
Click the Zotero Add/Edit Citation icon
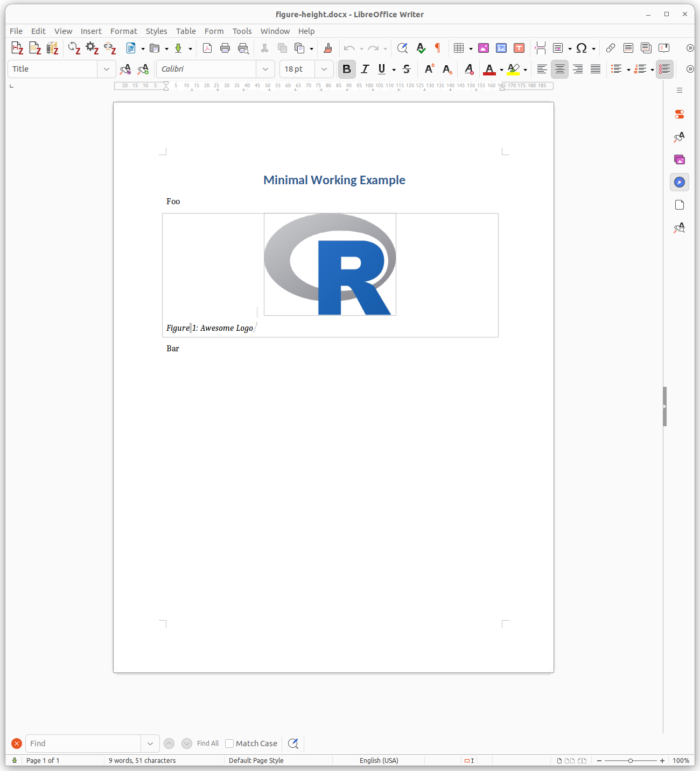pyautogui.click(x=17, y=48)
